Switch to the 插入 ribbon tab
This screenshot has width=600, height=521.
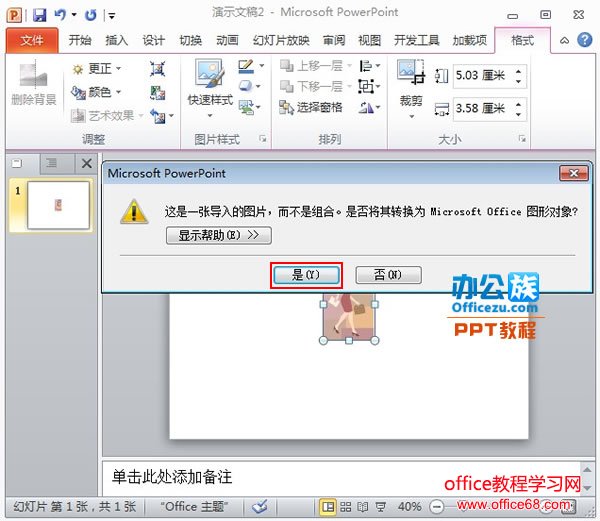[x=117, y=40]
